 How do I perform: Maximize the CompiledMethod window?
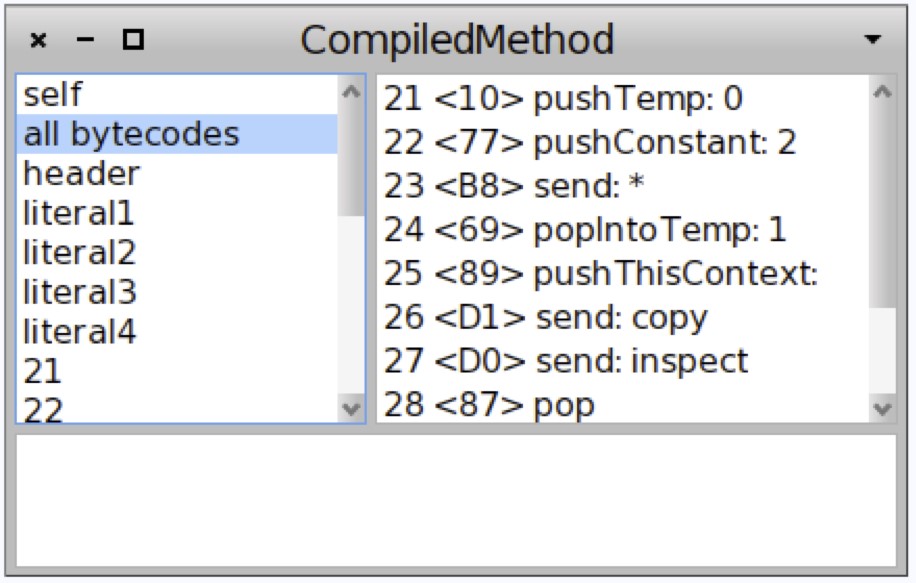tap(132, 40)
